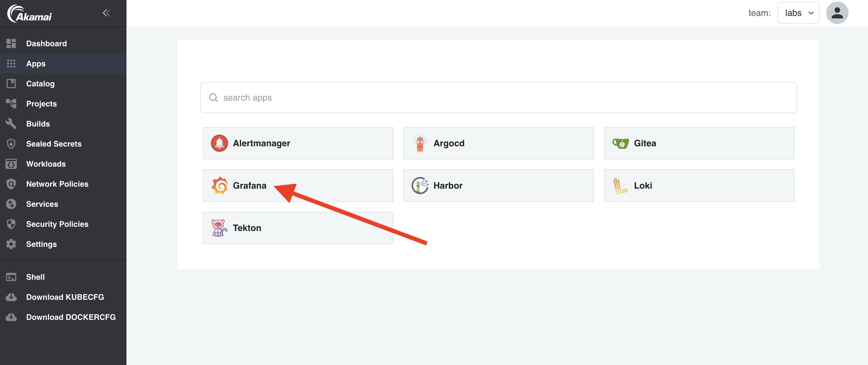Navigate to Sealed Secrets section
Image resolution: width=868 pixels, height=365 pixels.
(54, 143)
